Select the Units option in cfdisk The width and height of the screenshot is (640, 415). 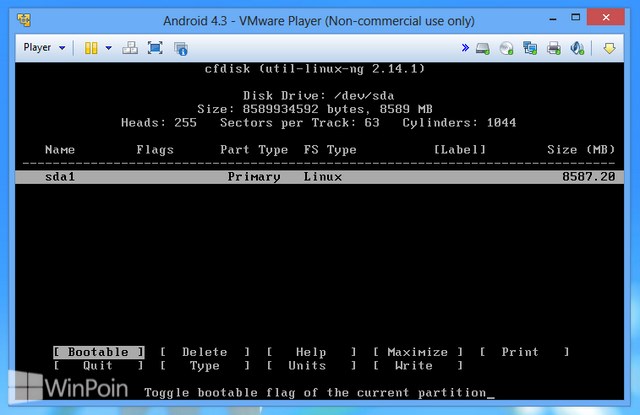point(311,366)
